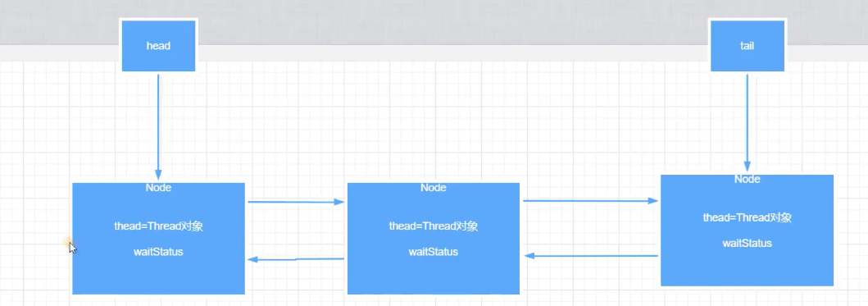Select the Node box pointed to by head
868x306 pixels.
(158, 239)
